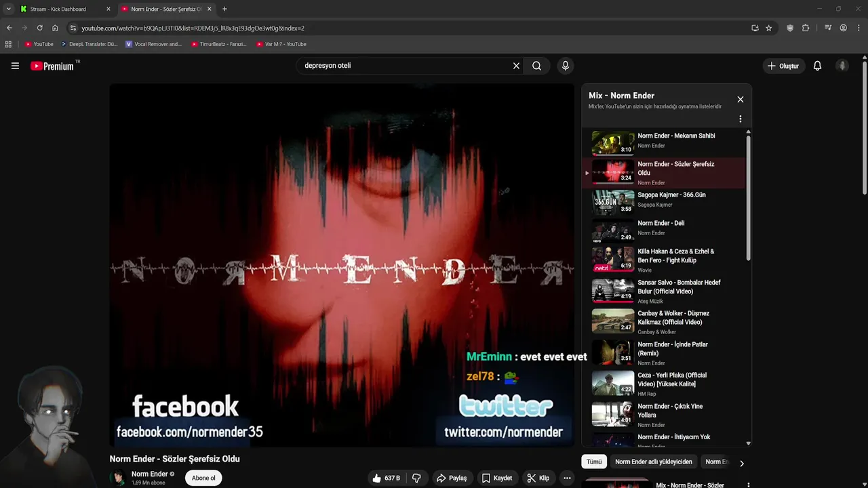868x488 pixels.
Task: Click the playlist panel scrollbar
Action: [x=748, y=197]
